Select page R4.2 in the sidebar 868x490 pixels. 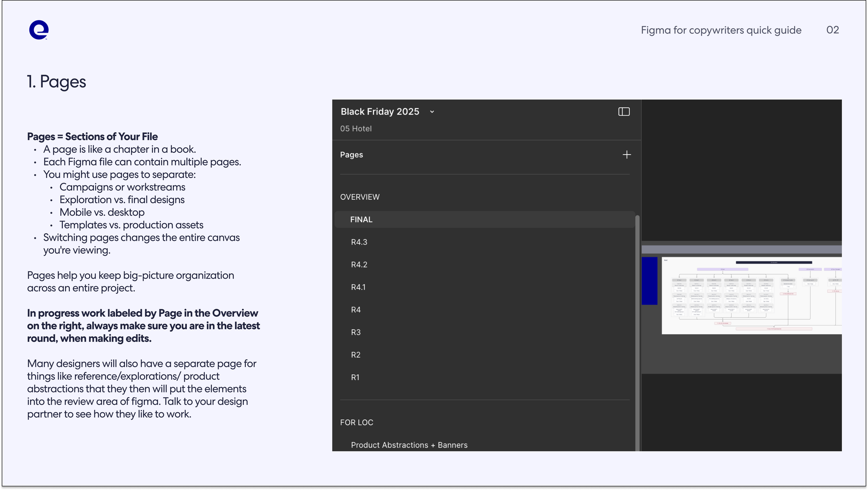click(x=359, y=264)
